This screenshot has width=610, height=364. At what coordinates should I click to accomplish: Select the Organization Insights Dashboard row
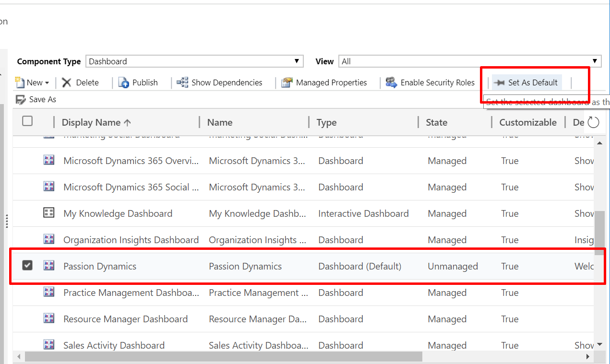coord(131,240)
